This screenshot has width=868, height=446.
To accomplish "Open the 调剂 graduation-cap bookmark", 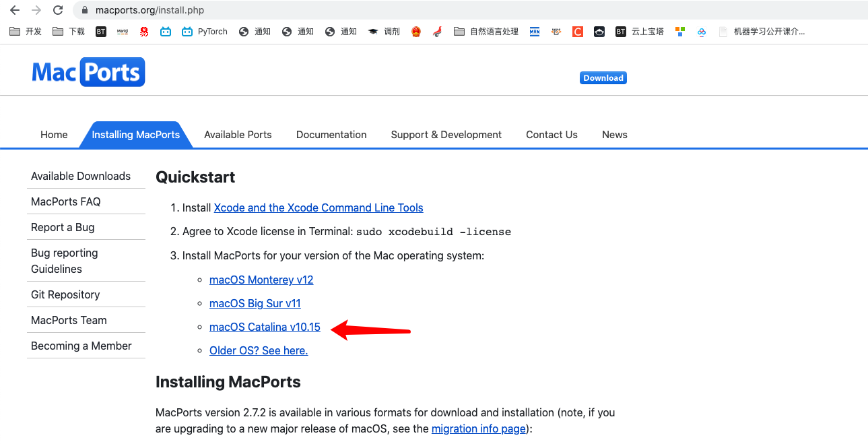I will tap(384, 32).
